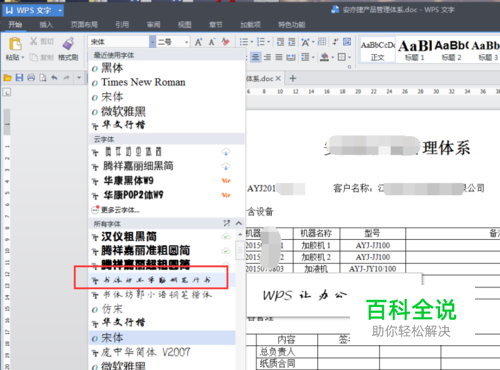Toggle the checkmark next to 汉仪粗黑简
500x370 pixels.
pos(226,237)
